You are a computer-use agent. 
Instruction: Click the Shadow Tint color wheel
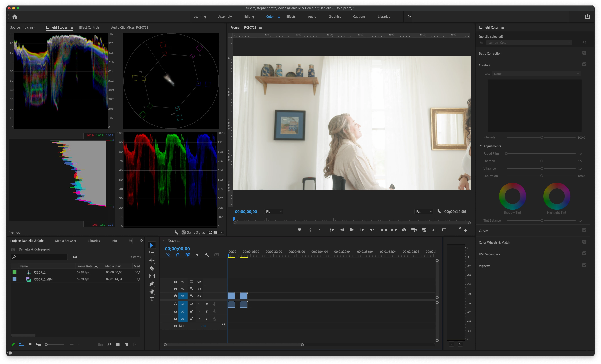point(512,196)
